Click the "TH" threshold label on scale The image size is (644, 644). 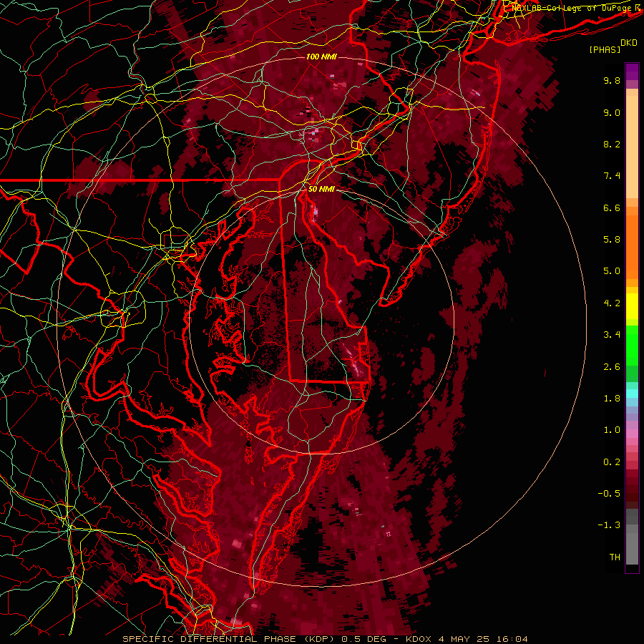pyautogui.click(x=615, y=557)
